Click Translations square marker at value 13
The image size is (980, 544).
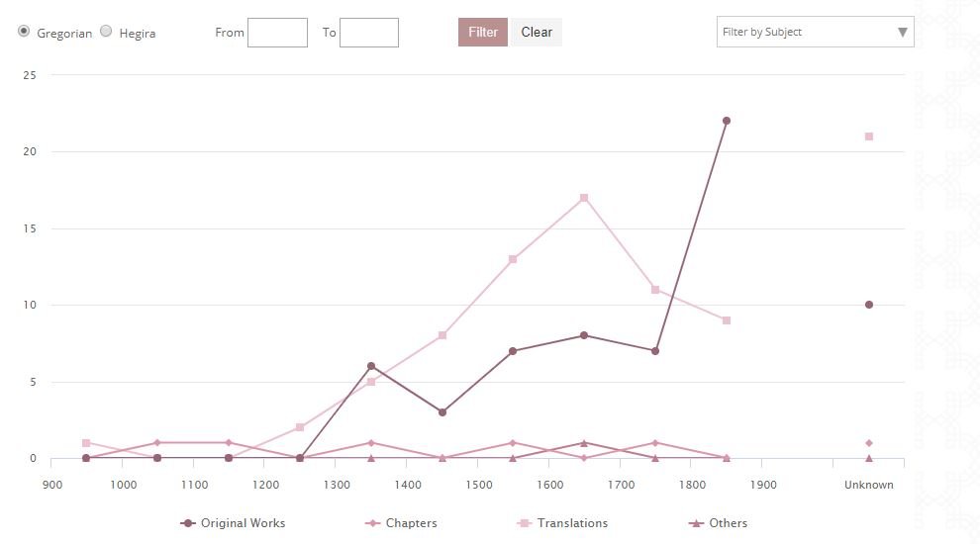click(x=513, y=259)
